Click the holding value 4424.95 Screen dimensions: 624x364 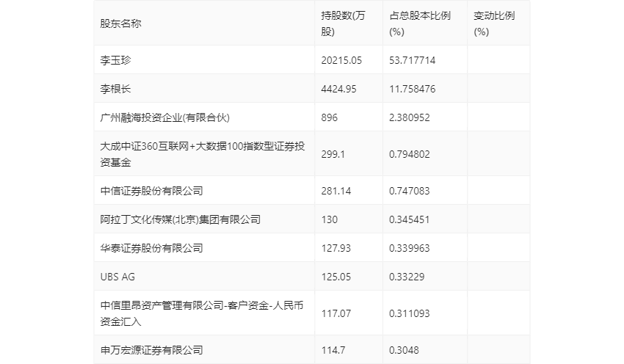(x=338, y=89)
